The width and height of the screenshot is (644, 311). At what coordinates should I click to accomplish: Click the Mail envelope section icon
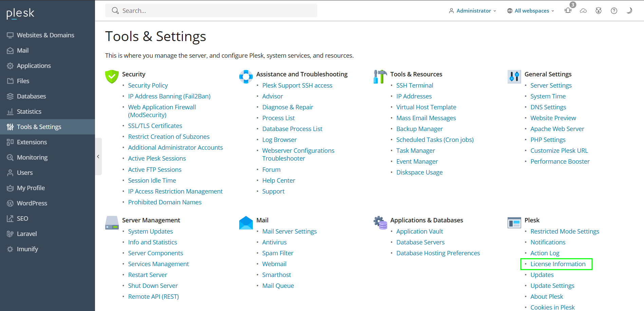[x=246, y=222]
